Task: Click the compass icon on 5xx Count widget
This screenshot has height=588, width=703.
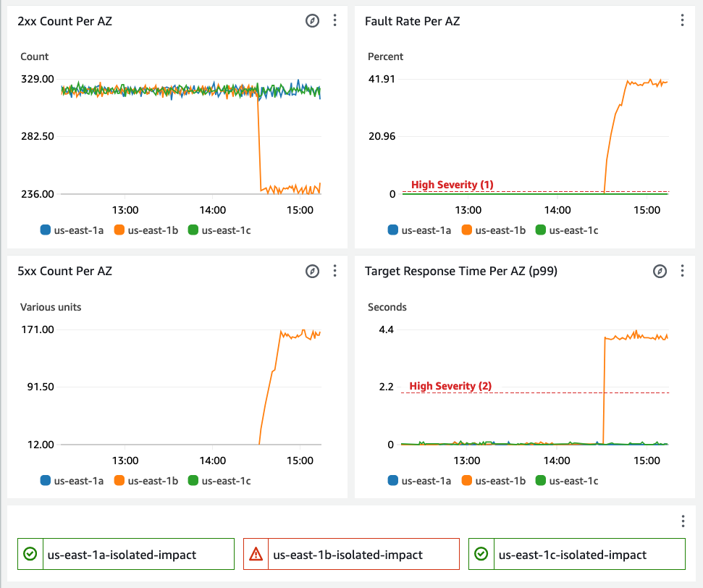Action: tap(312, 271)
